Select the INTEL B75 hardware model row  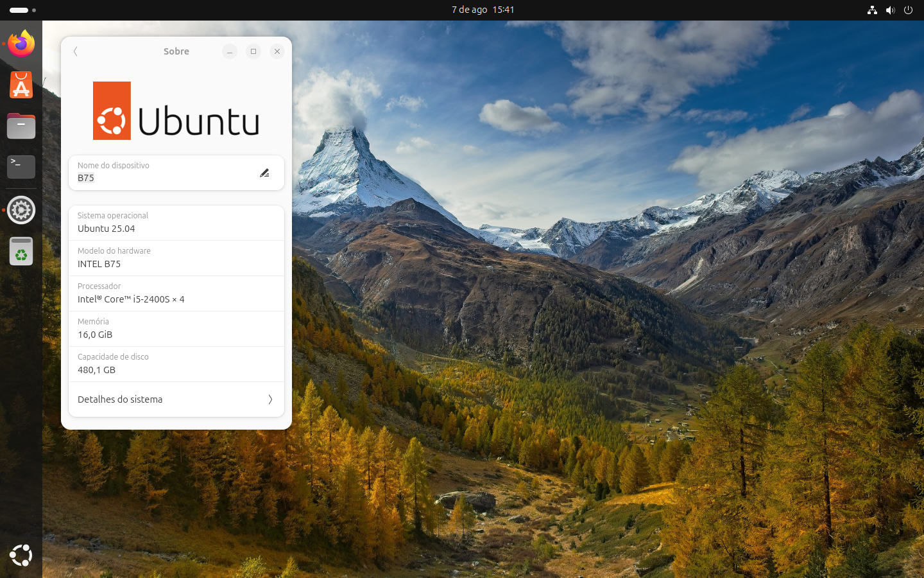pos(176,258)
